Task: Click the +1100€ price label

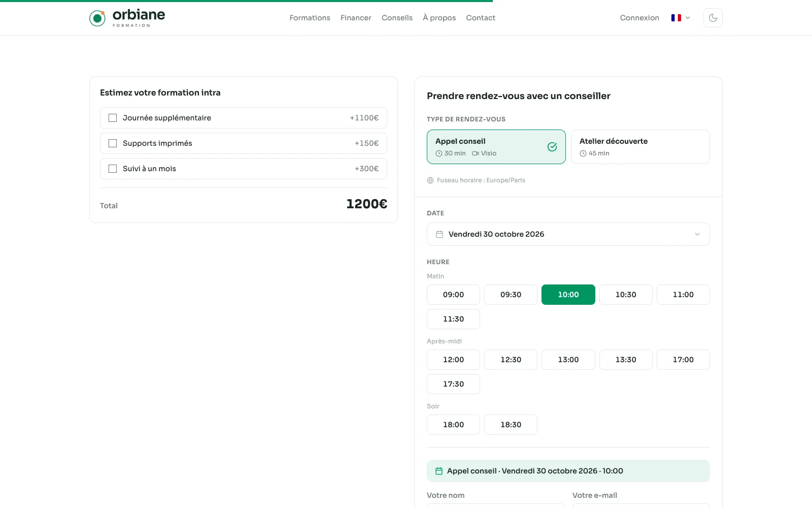Action: click(x=364, y=118)
